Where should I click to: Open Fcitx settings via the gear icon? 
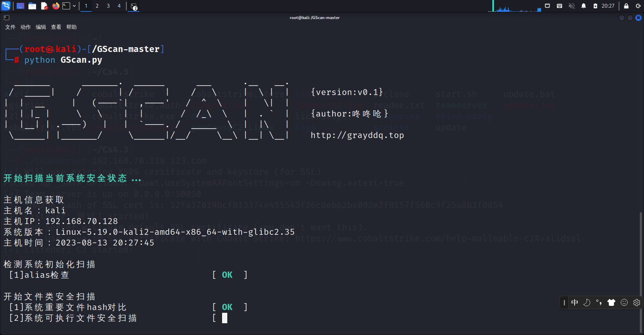pos(636,302)
